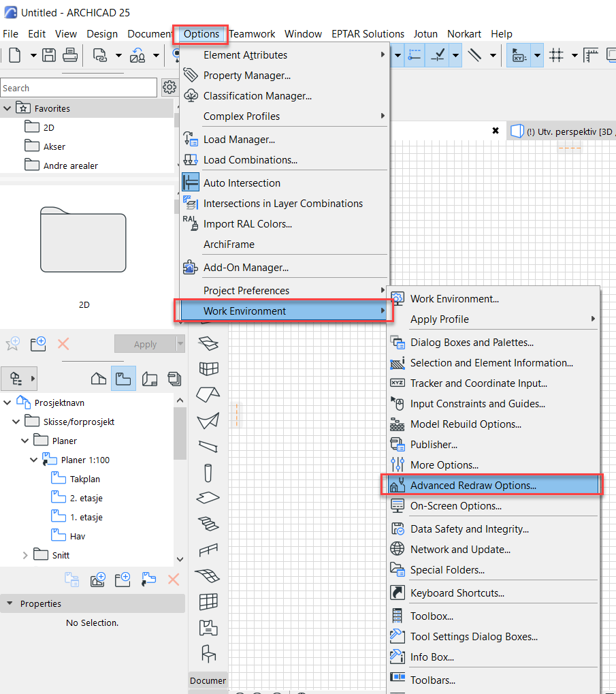Image resolution: width=616 pixels, height=694 pixels.
Task: Select the Takplan view
Action: [84, 479]
